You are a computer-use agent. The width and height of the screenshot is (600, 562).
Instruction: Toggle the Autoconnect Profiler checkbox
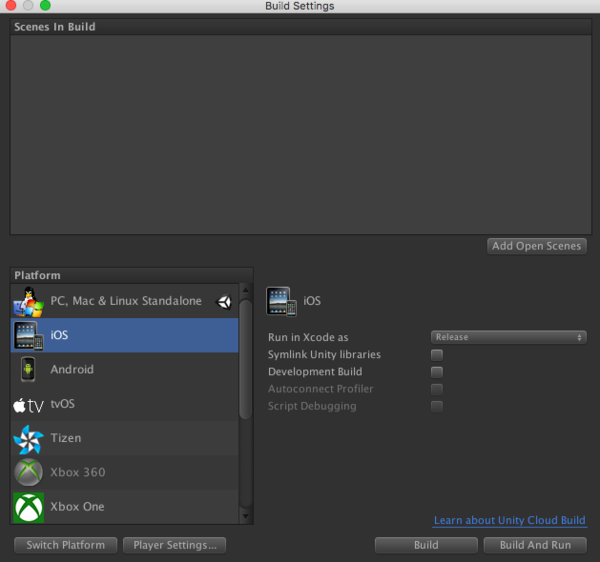tap(437, 389)
